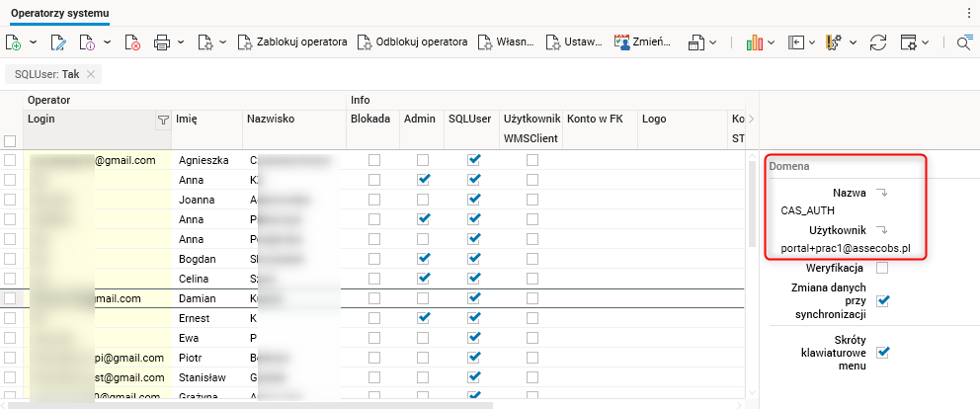Viewport: 980px width, 409px height.
Task: Select the Operatorzy systemu tab
Action: (60, 13)
